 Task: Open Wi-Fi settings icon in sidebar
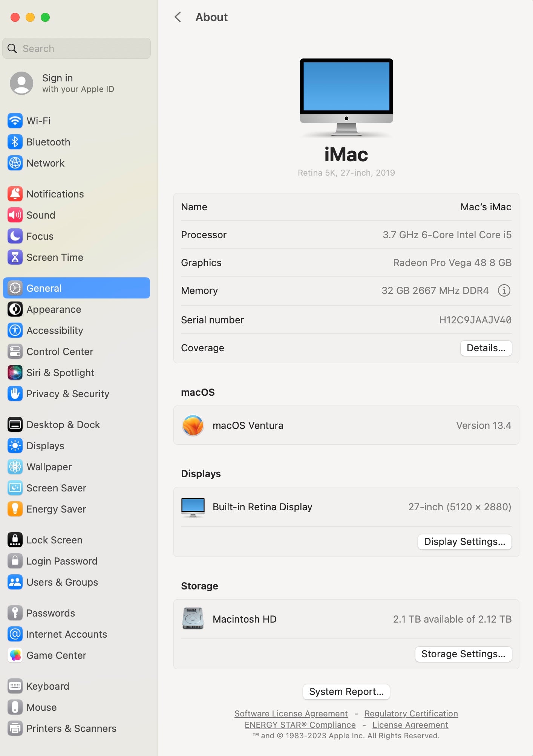pyautogui.click(x=15, y=121)
